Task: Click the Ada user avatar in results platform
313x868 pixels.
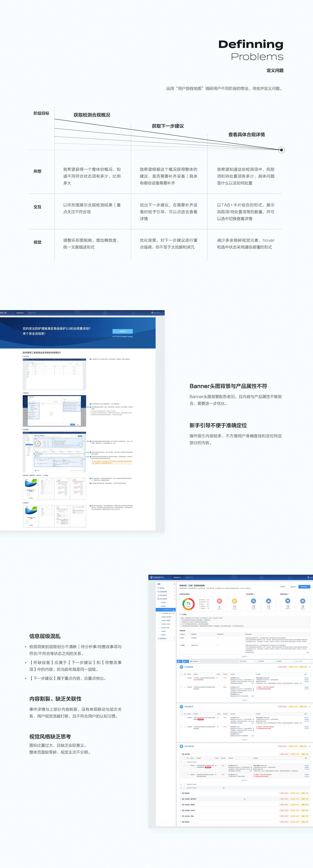Action: coord(308,577)
